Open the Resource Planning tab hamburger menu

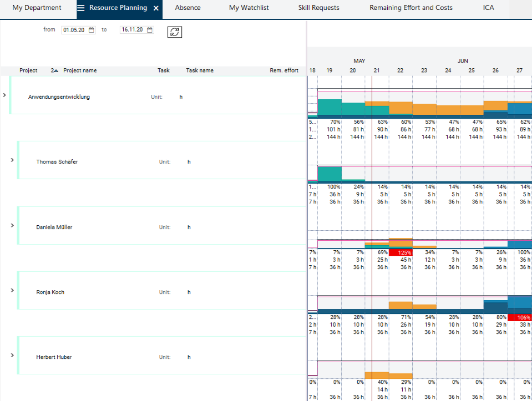(x=81, y=8)
